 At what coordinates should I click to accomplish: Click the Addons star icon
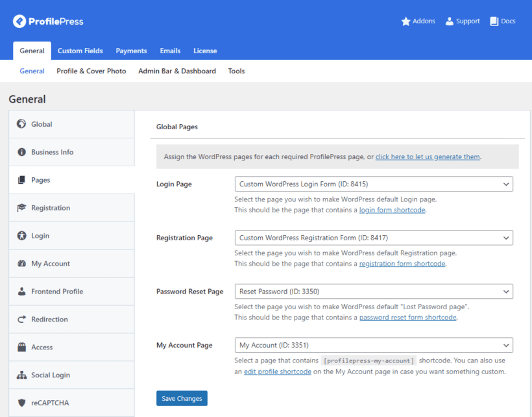(406, 21)
